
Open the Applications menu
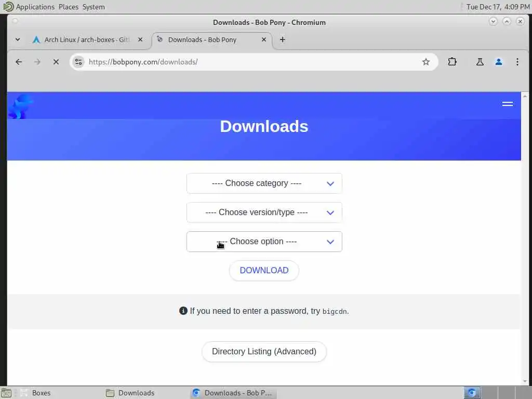(x=35, y=7)
